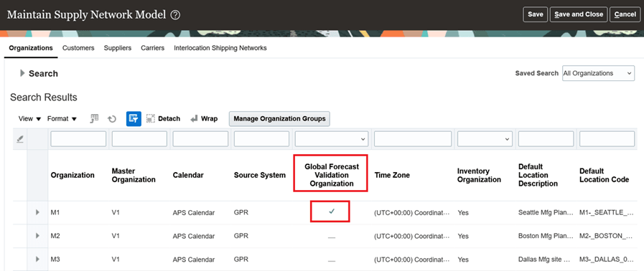Click the Time Zone column header
This screenshot has height=271, width=644.
pos(392,175)
